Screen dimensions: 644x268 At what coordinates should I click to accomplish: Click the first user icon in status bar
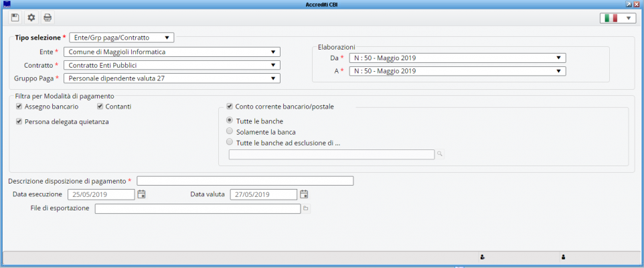pos(482,257)
